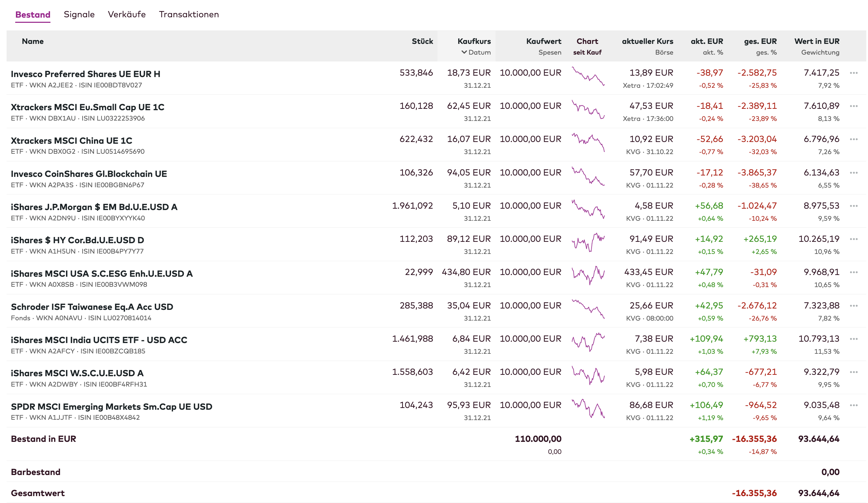Sort by the Stück column header
Image resolution: width=868 pixels, height=503 pixels.
coord(422,41)
